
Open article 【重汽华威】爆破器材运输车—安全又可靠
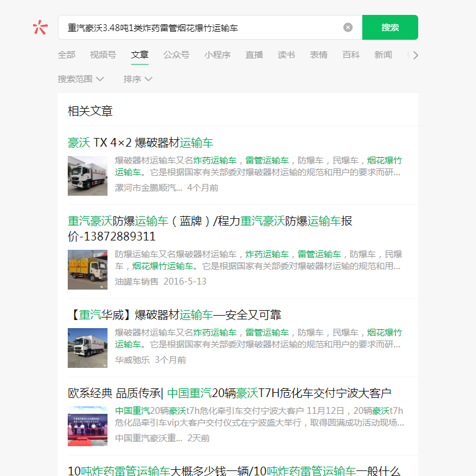point(175,315)
